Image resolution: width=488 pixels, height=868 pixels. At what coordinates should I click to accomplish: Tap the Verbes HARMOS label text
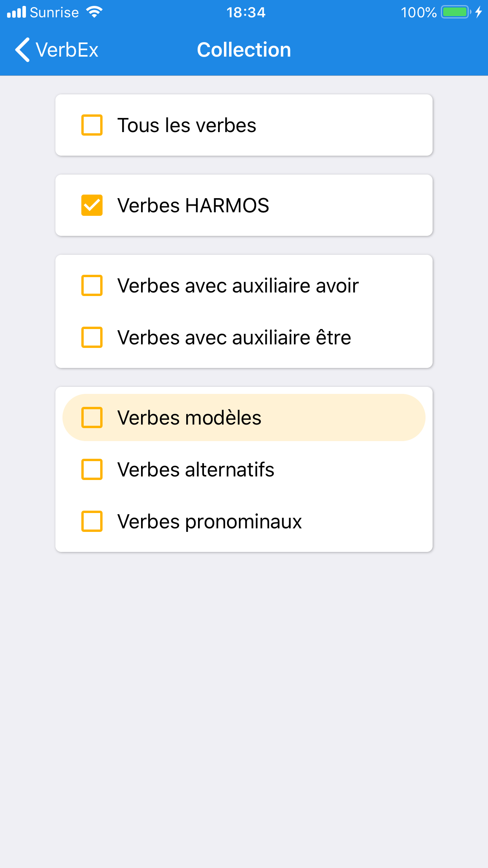point(193,206)
